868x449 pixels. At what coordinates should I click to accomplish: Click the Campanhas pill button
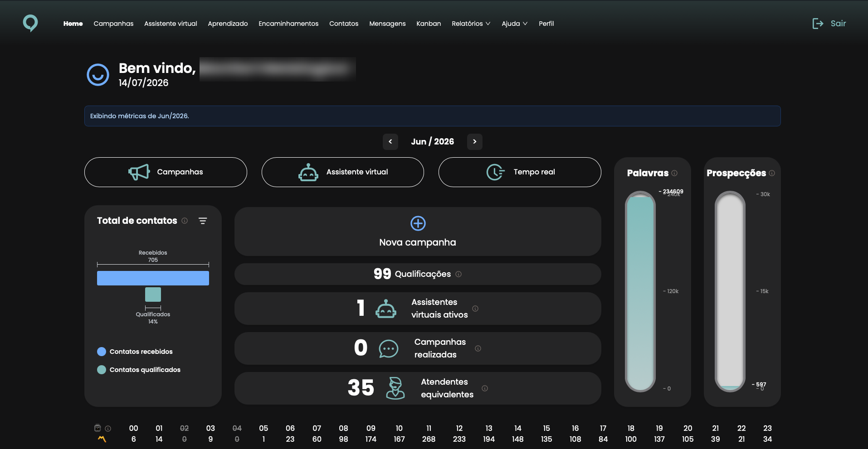coord(166,172)
